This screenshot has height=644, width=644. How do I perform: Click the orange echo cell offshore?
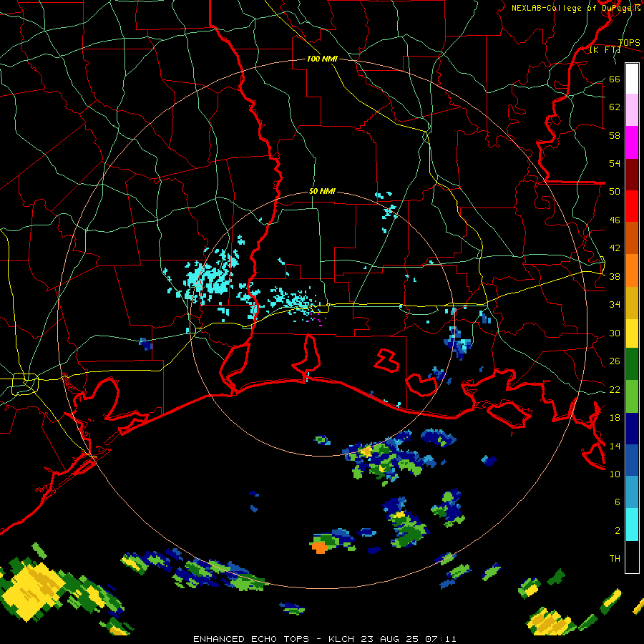[x=318, y=547]
